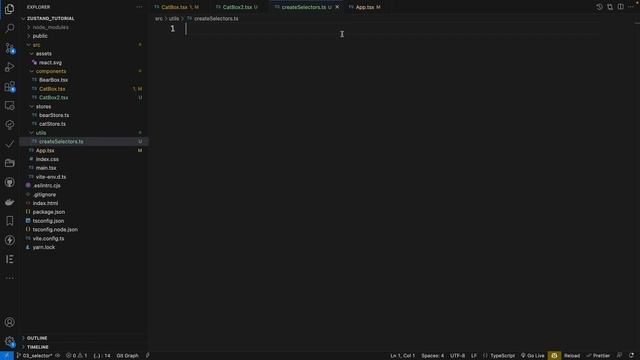Open the Testing checkmark view
This screenshot has height=360, width=640.
pos(9,144)
